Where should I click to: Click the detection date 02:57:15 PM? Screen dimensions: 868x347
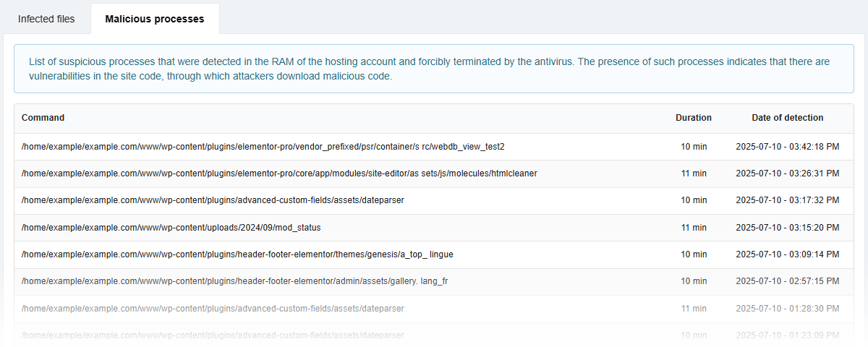787,281
